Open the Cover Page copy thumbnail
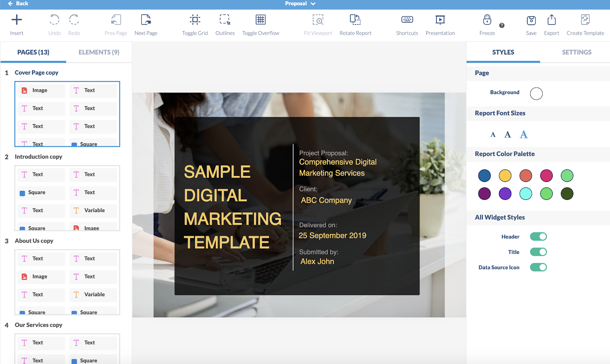This screenshot has height=364, width=610. coord(67,114)
